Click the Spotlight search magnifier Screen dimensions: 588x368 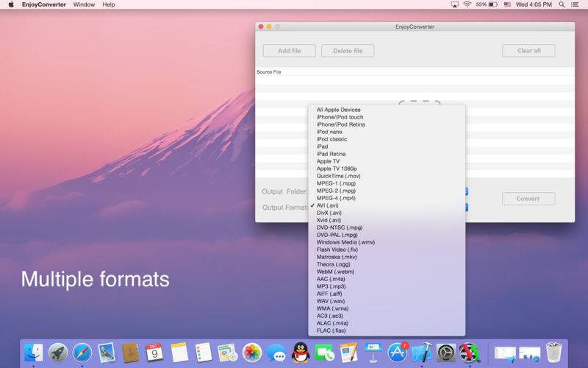(x=562, y=4)
